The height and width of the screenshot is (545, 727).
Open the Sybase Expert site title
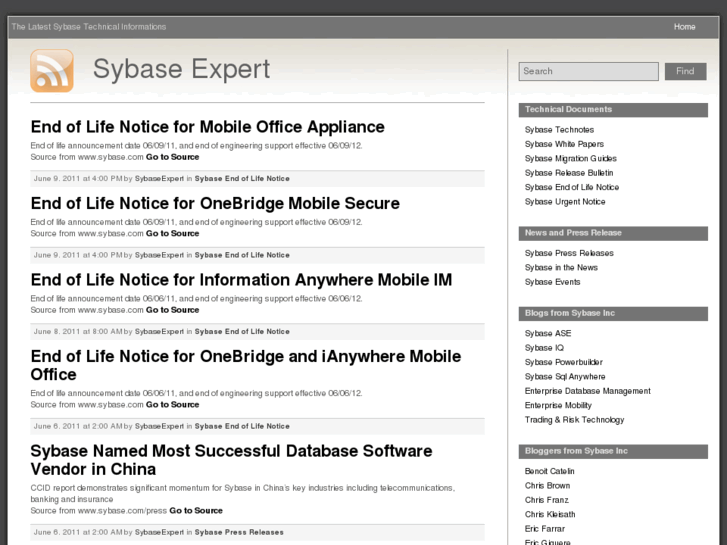(181, 70)
